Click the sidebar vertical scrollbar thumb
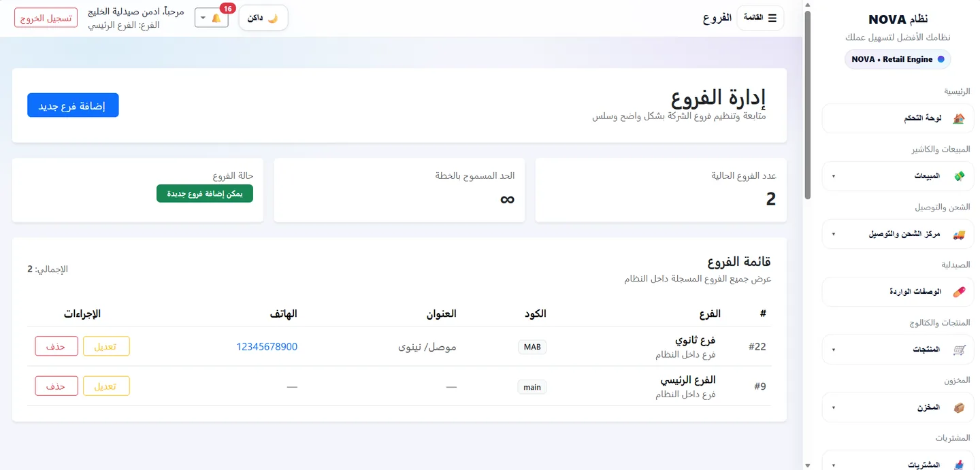The height and width of the screenshot is (470, 980). pyautogui.click(x=808, y=105)
